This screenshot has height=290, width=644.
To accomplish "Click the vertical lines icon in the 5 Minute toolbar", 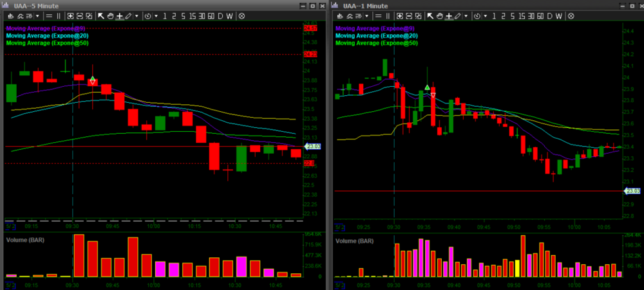I will tap(59, 16).
